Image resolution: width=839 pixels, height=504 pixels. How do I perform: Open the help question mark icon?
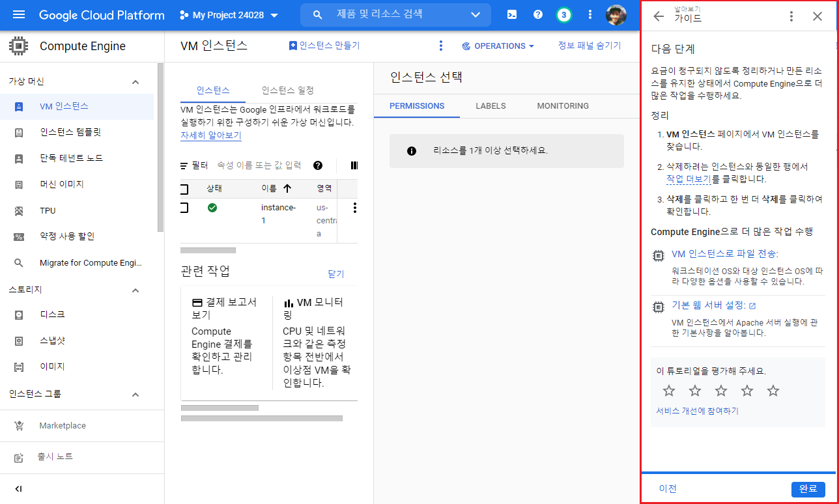click(538, 15)
